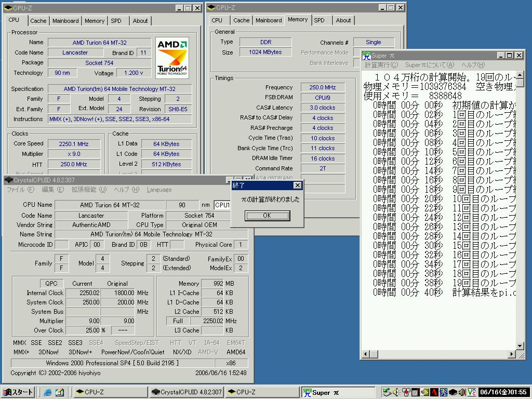Click the grey speaker volume icon beside VNC

(462, 392)
